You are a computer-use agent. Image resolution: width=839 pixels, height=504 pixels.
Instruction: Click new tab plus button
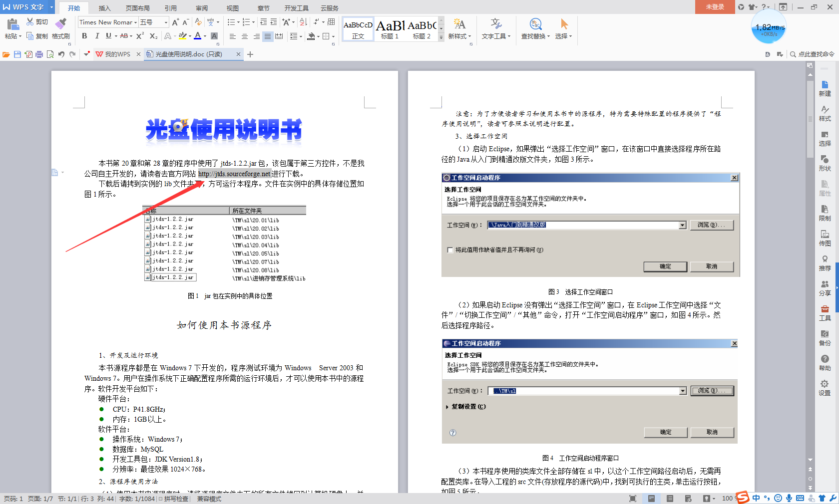[x=250, y=54]
